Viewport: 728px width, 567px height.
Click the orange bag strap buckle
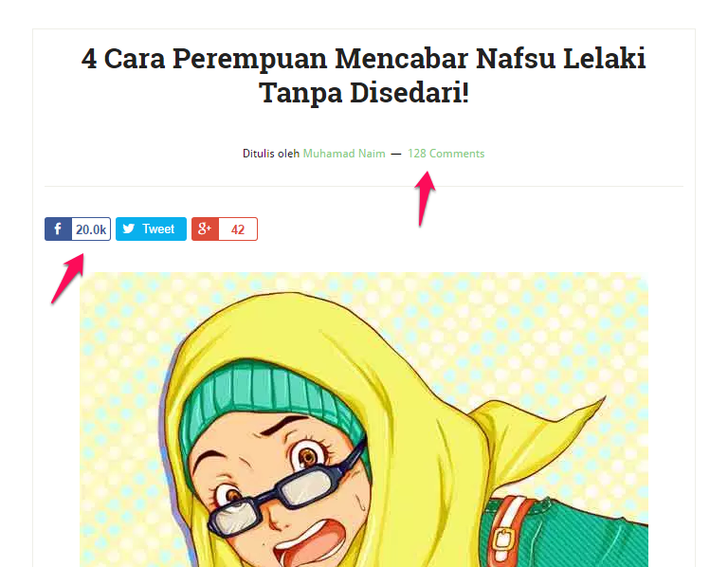pyautogui.click(x=503, y=540)
